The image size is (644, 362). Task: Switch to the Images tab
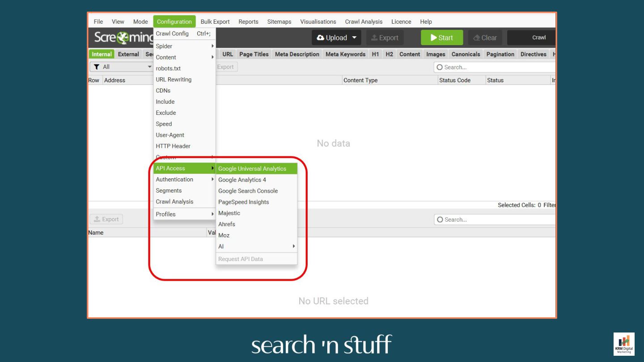pos(436,54)
